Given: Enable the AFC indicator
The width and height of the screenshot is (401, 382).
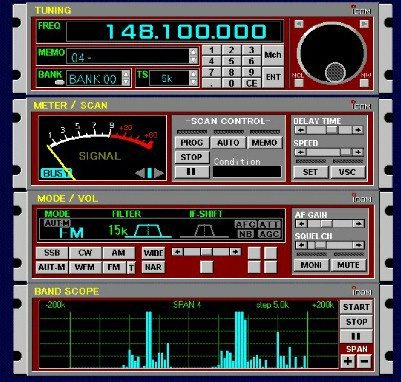Looking at the screenshot, I should coord(246,224).
